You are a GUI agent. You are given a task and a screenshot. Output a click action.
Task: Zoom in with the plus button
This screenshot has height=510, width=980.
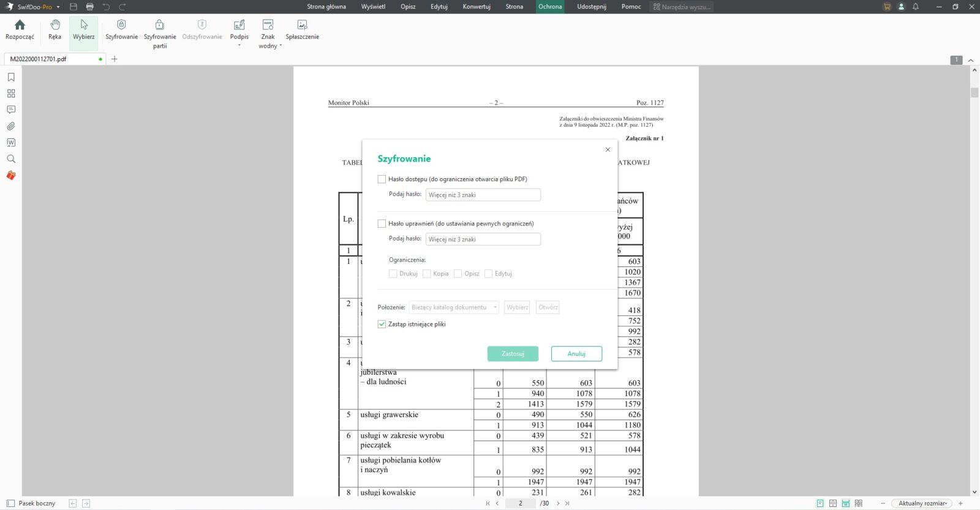(x=960, y=503)
